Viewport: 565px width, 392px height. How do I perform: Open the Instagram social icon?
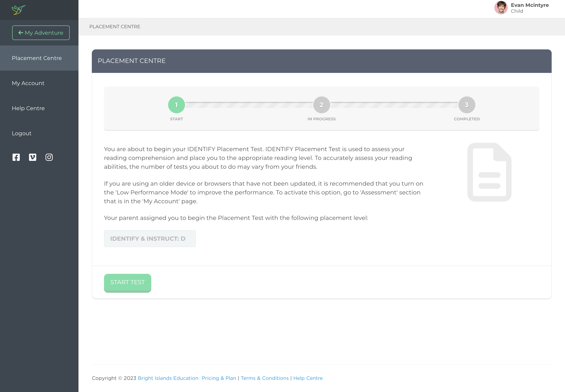click(x=49, y=157)
